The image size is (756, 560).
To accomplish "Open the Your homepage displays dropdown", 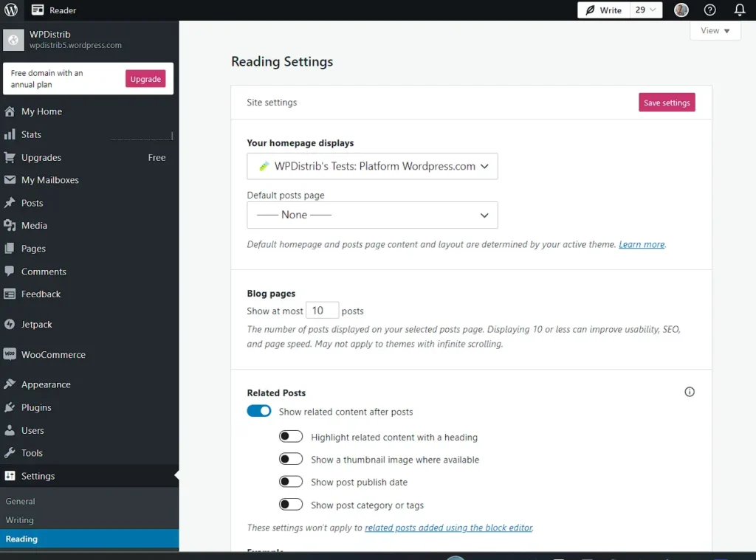I will pos(372,166).
